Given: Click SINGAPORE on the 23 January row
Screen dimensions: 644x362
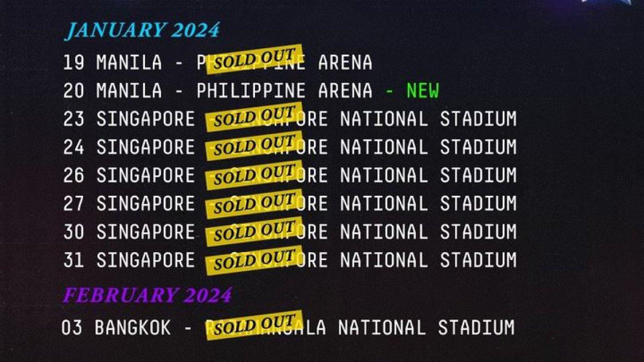Looking at the screenshot, I should click(x=145, y=119).
